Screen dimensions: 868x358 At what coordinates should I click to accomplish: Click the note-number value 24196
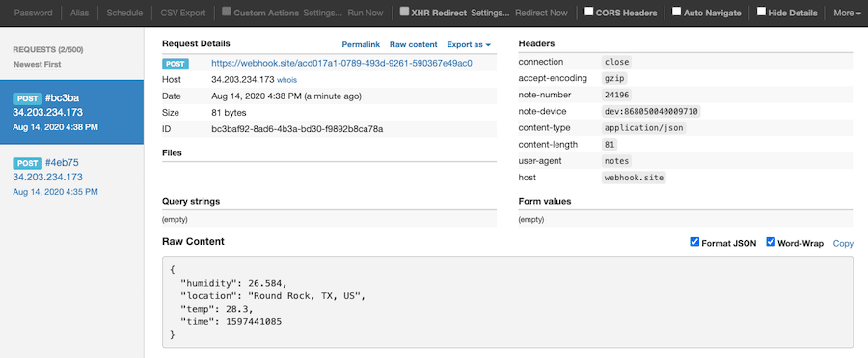(x=616, y=95)
